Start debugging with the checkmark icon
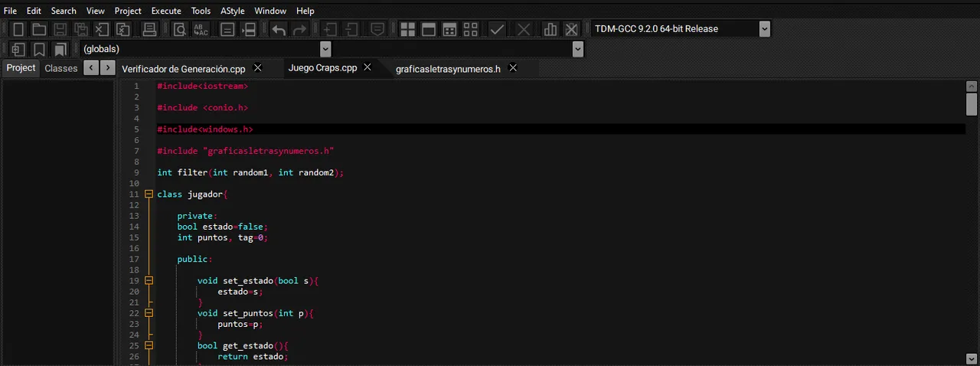Image resolution: width=980 pixels, height=366 pixels. click(x=498, y=29)
